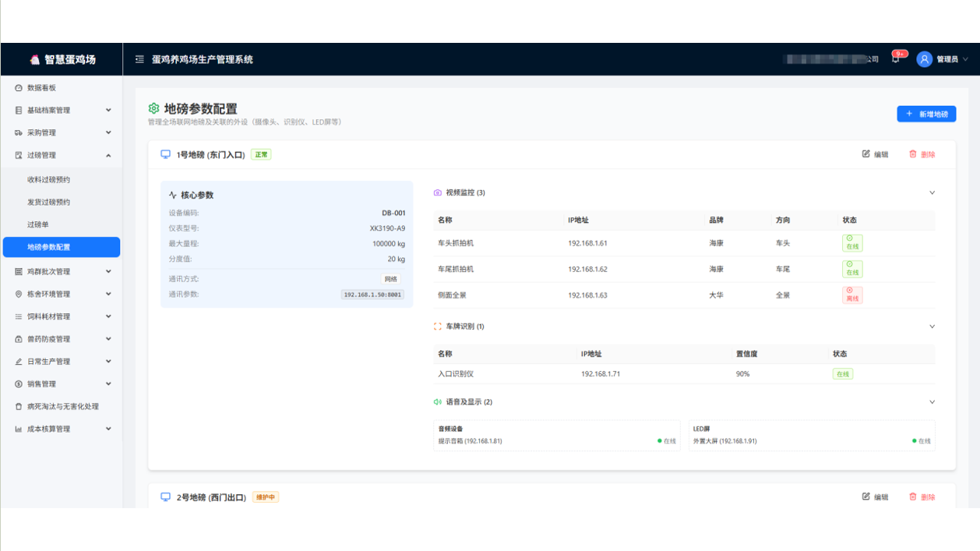Image resolution: width=980 pixels, height=551 pixels.
Task: Click the 饲料耗材管理 list icon
Action: (x=19, y=317)
